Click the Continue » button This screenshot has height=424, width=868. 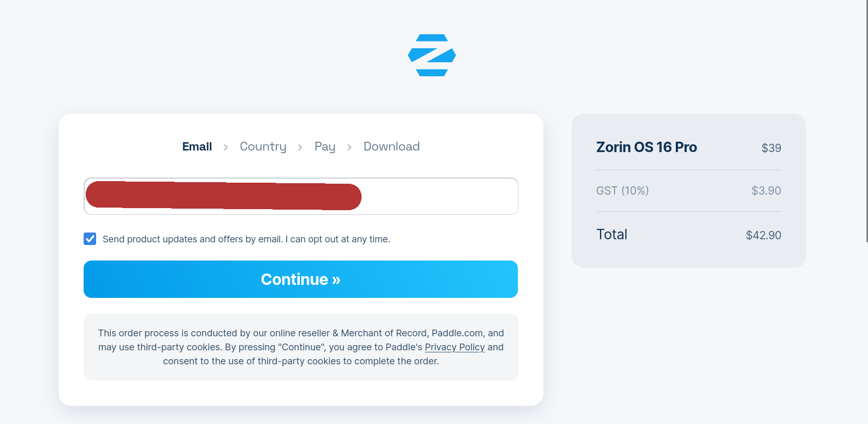[x=301, y=279]
